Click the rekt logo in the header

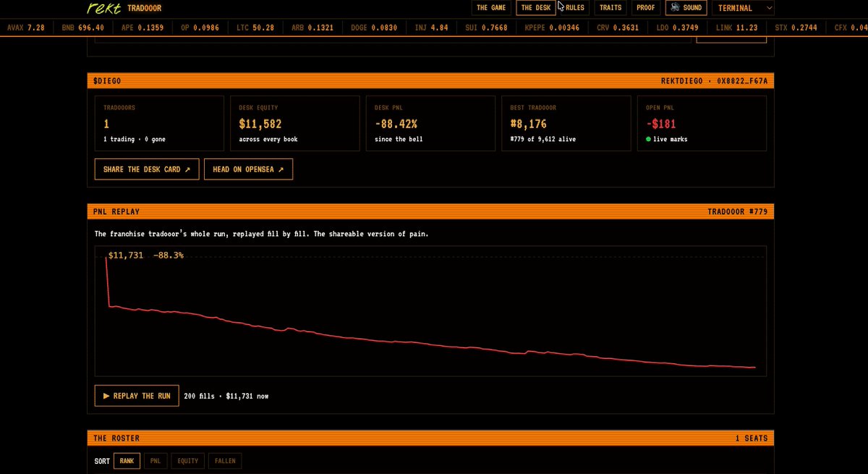point(103,8)
